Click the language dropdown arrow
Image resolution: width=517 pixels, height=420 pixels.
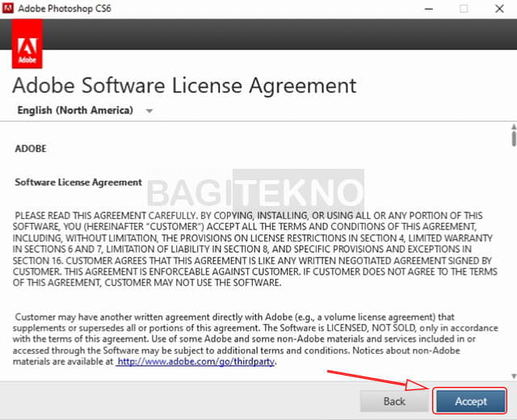[149, 111]
